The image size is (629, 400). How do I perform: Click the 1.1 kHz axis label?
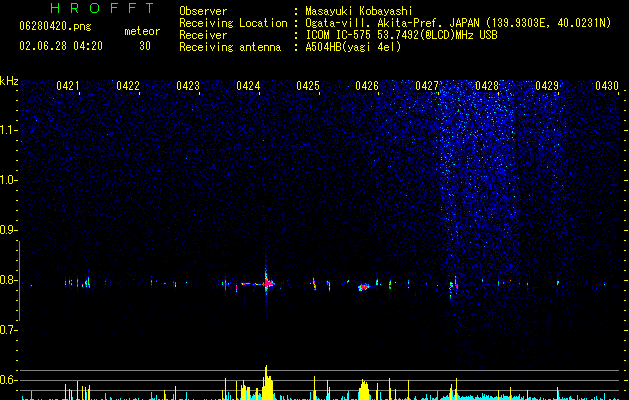pos(8,130)
